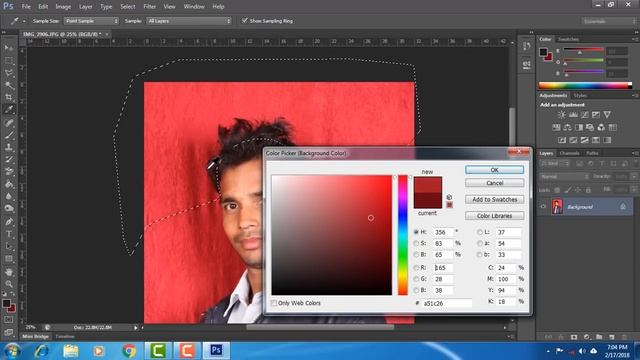This screenshot has width=640, height=360.
Task: Add a Hue/Saturation adjustment
Action: 556,127
